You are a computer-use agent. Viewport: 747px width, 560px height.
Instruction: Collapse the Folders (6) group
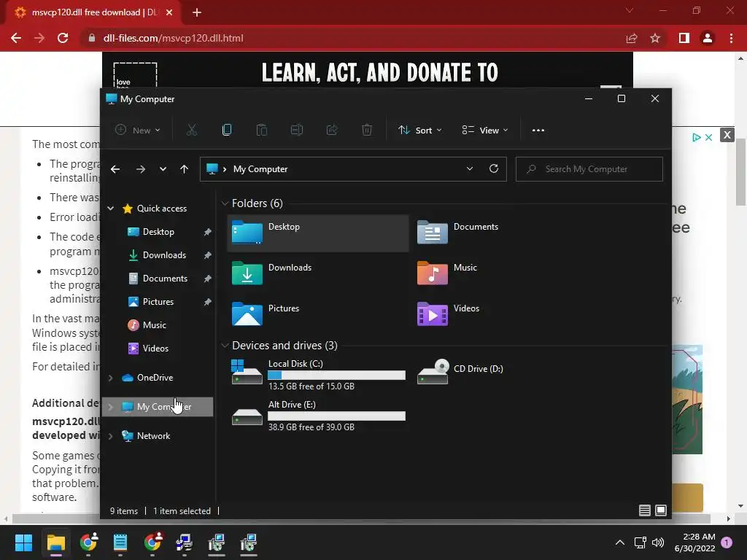pos(225,203)
